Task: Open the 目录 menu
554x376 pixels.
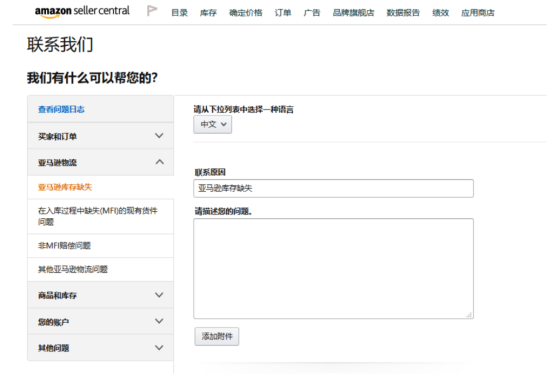Action: [x=179, y=13]
